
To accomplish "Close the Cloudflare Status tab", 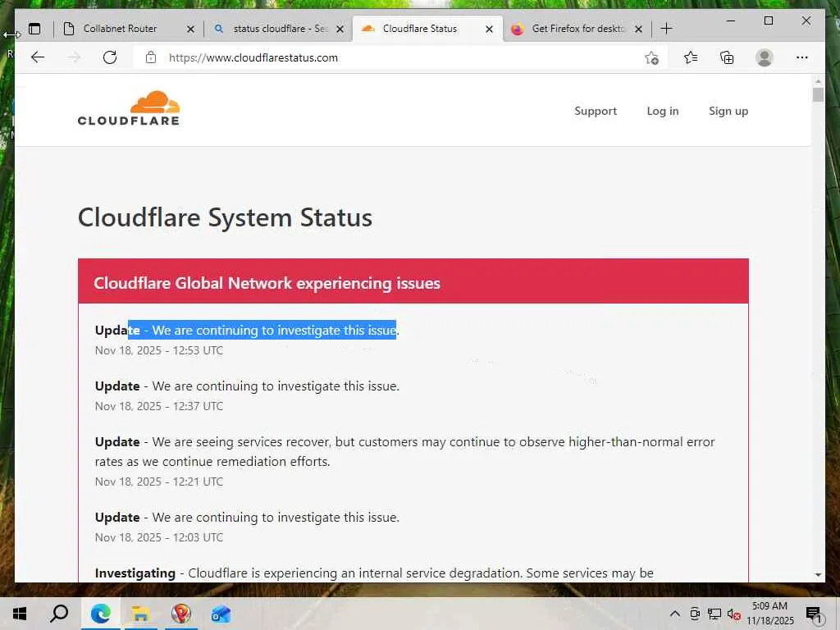I will coord(489,29).
